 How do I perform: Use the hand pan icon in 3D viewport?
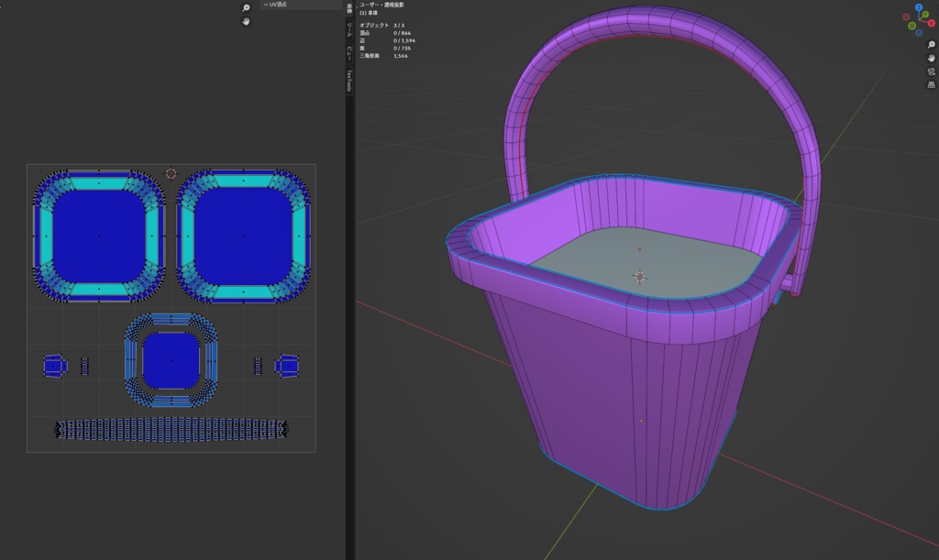[x=931, y=59]
